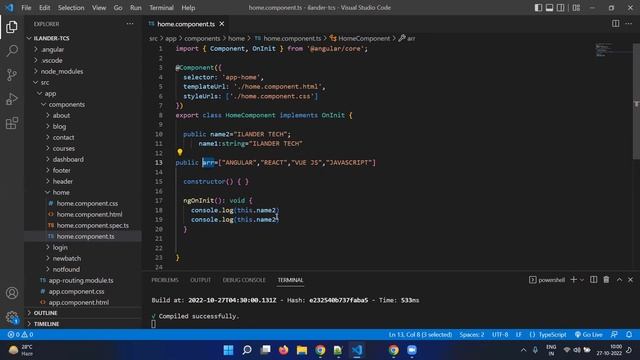Split the editor to the right
This screenshot has width=640, height=360.
[616, 24]
